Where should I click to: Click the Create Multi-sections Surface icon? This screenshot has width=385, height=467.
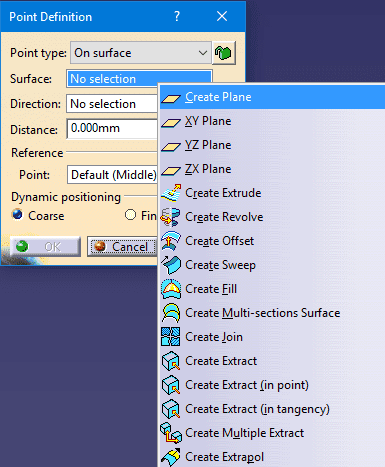pos(171,313)
